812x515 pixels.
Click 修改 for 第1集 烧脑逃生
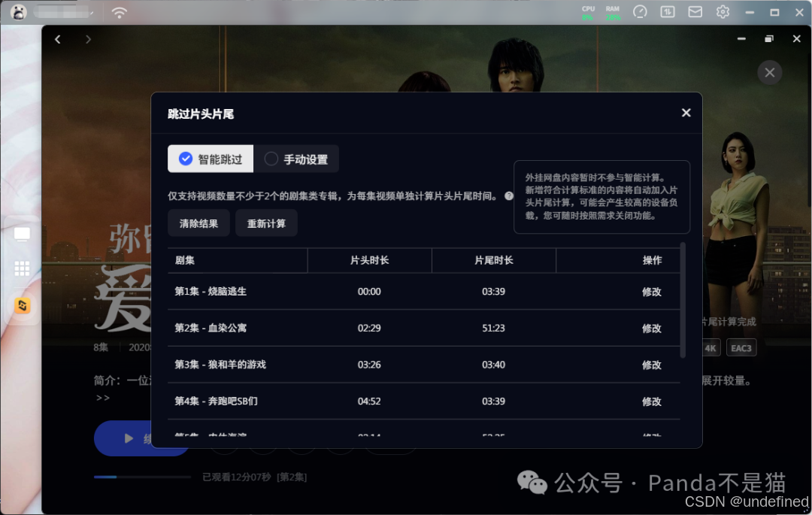(x=651, y=292)
